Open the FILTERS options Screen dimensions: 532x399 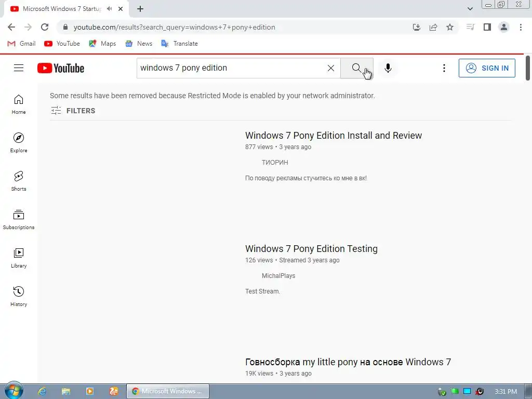click(73, 111)
